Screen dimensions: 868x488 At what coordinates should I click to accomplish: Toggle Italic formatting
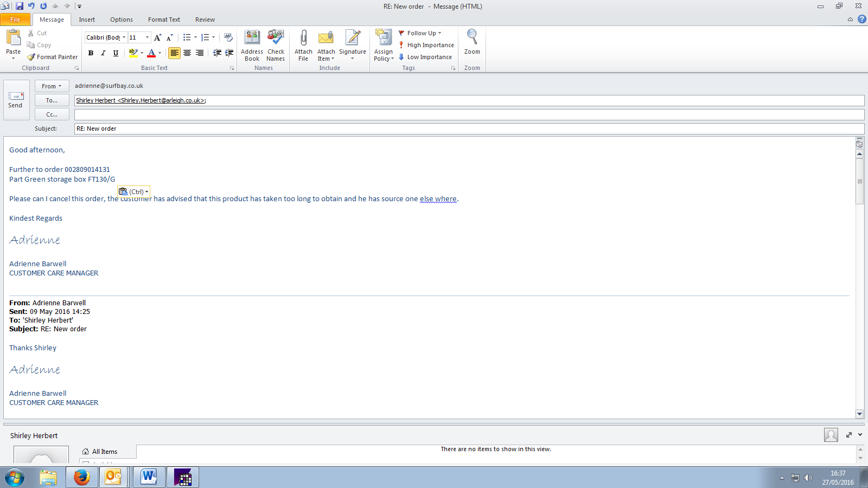[103, 53]
